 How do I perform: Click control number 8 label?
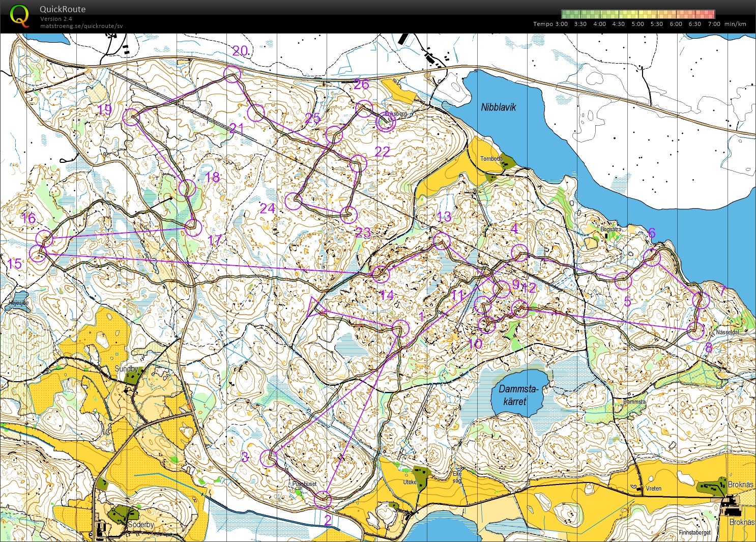pyautogui.click(x=709, y=349)
